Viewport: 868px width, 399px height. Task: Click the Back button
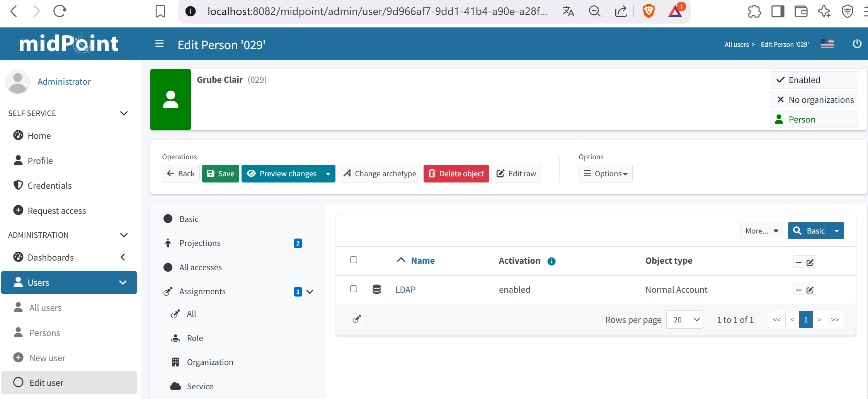click(181, 174)
